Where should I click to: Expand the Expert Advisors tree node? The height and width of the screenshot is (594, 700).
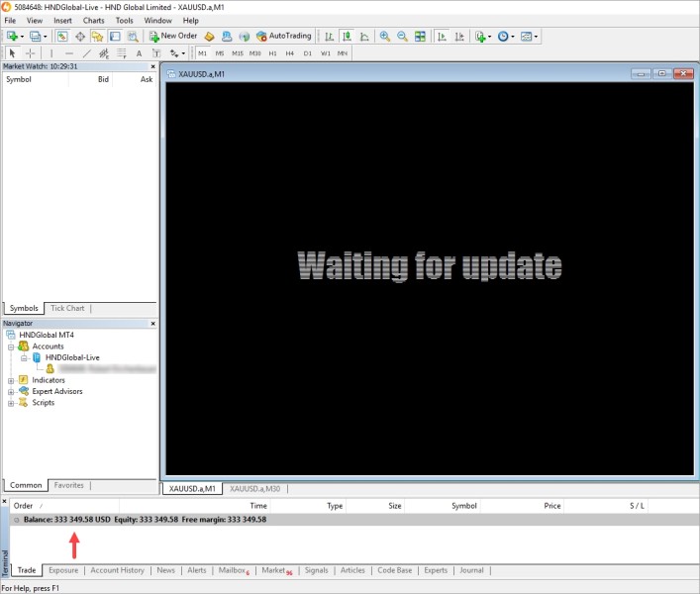click(11, 392)
